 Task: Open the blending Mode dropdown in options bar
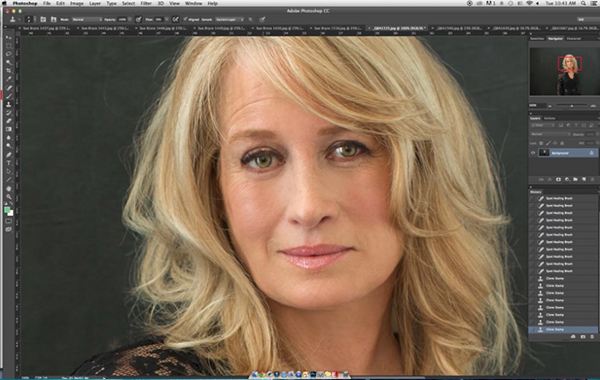[87, 19]
